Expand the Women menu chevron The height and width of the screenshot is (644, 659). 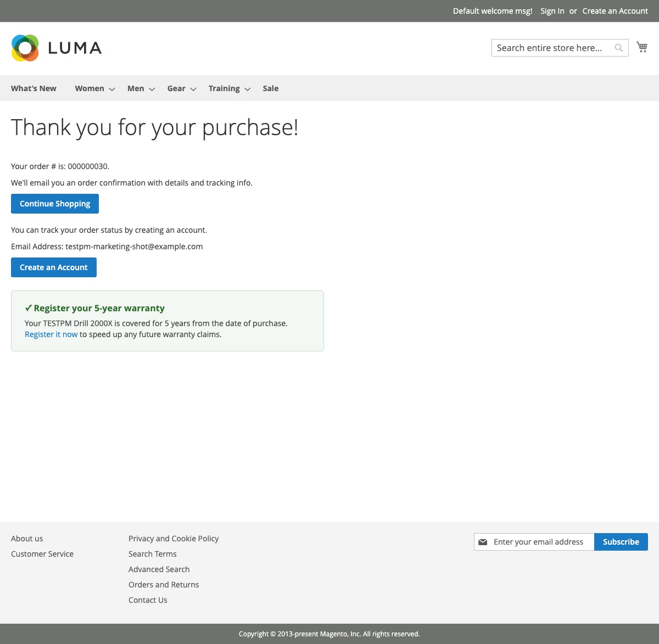(112, 89)
